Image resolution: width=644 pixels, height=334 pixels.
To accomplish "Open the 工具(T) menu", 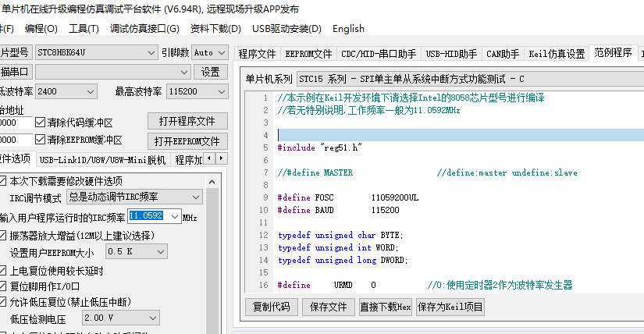I will tap(84, 29).
